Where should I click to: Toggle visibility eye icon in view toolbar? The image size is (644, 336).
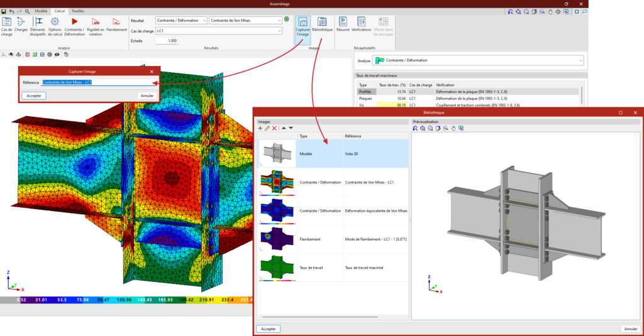point(57,55)
